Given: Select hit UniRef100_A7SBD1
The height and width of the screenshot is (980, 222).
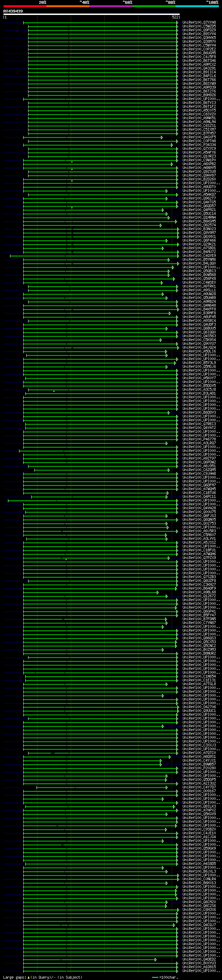Looking at the screenshot, I should click(x=199, y=248).
